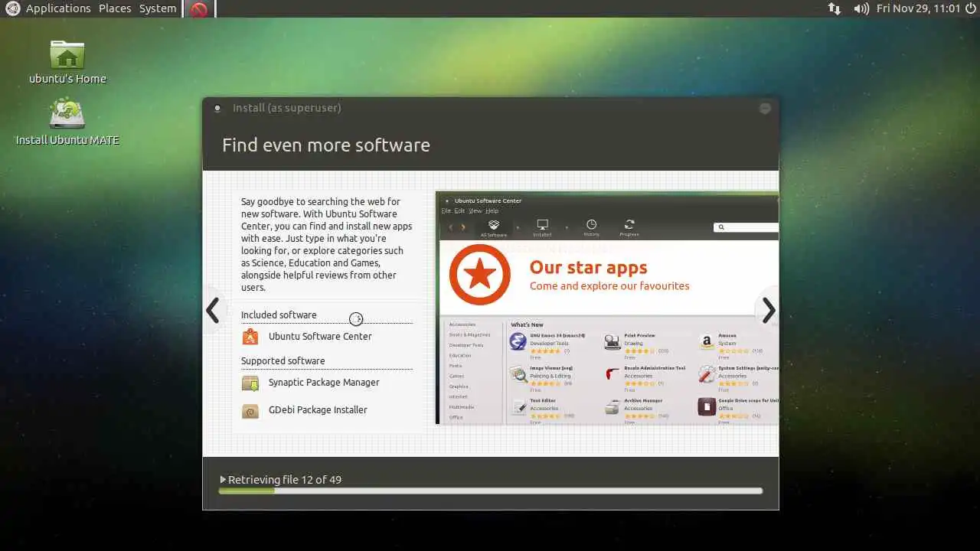The width and height of the screenshot is (980, 551).
Task: Click the Software Center screenshot in the slide
Action: (x=607, y=308)
